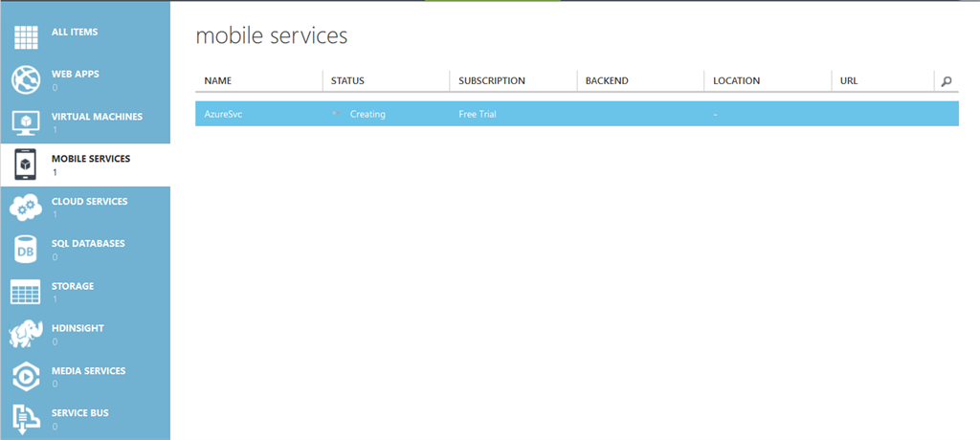The width and height of the screenshot is (980, 440).
Task: Click the creating spinner icon in AzureSvc row
Action: (x=336, y=114)
